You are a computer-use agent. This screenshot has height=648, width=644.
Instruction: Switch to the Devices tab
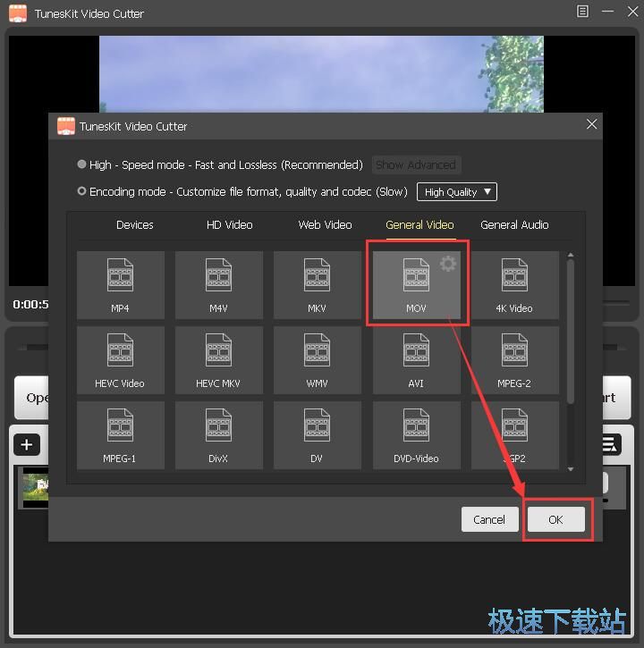click(135, 225)
